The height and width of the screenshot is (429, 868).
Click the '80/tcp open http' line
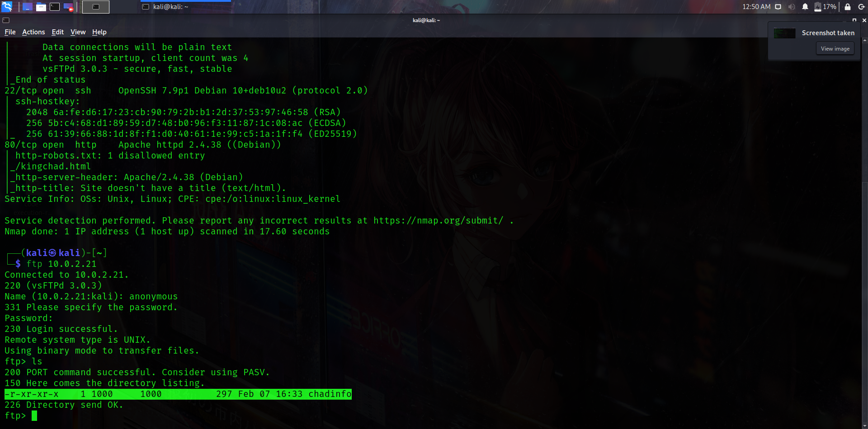pos(143,145)
